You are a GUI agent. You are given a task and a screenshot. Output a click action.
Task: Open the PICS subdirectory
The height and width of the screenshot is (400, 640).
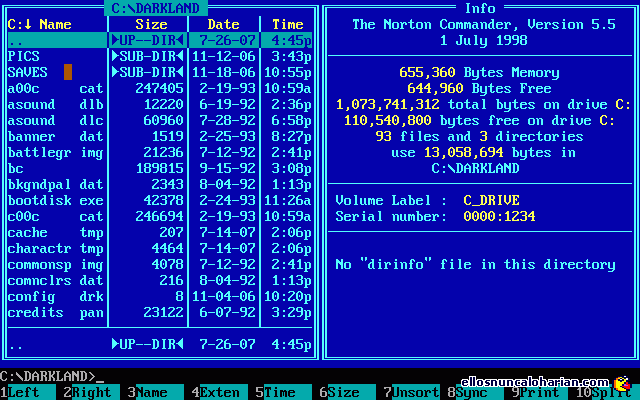(x=56, y=57)
